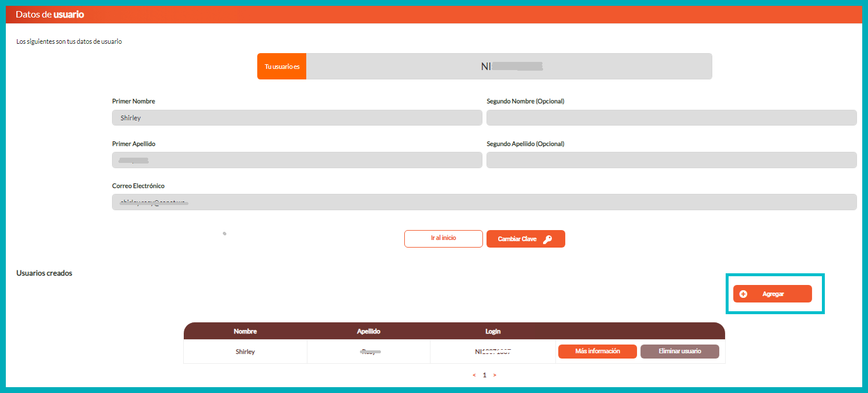Click the Segundo Nombre (Opcional) field
This screenshot has width=868, height=393.
pyautogui.click(x=671, y=118)
